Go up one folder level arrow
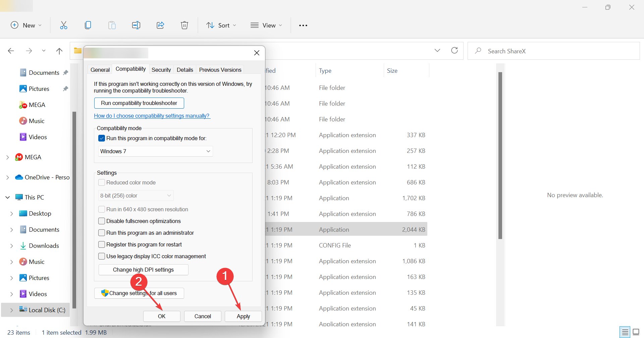 click(x=59, y=51)
